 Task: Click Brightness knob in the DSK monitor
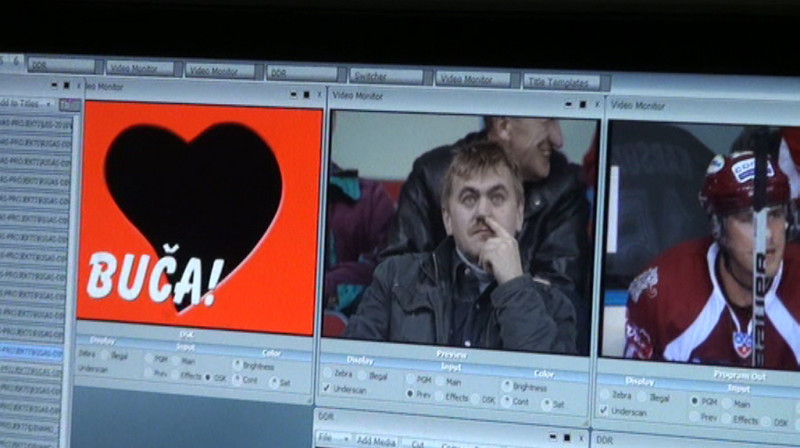pos(237,365)
